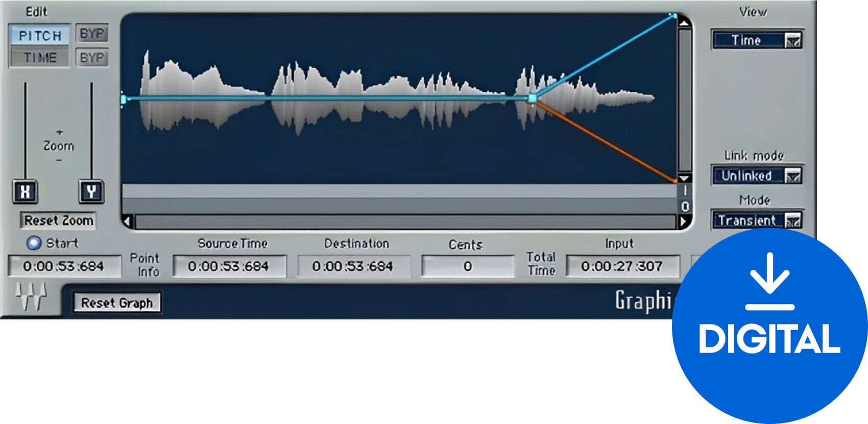The height and width of the screenshot is (424, 868).
Task: Select the top-right blue line endpoint
Action: [x=674, y=16]
